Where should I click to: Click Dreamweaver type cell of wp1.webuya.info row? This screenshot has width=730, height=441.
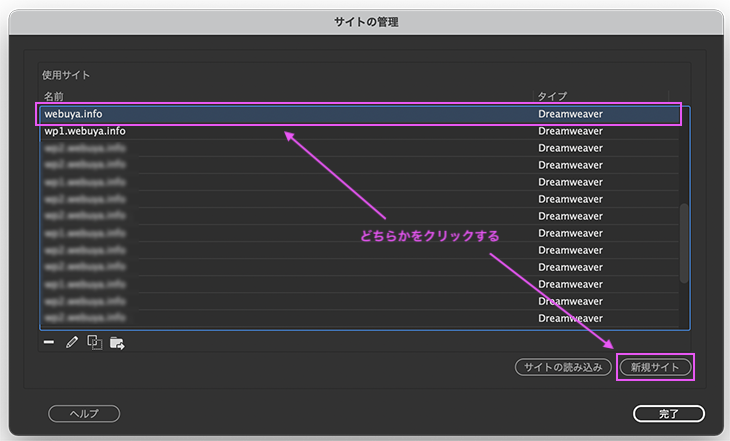point(570,131)
